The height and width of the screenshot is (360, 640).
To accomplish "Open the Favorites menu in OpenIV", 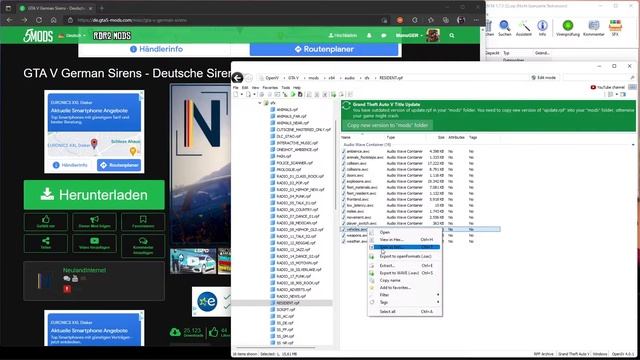I will tap(270, 88).
